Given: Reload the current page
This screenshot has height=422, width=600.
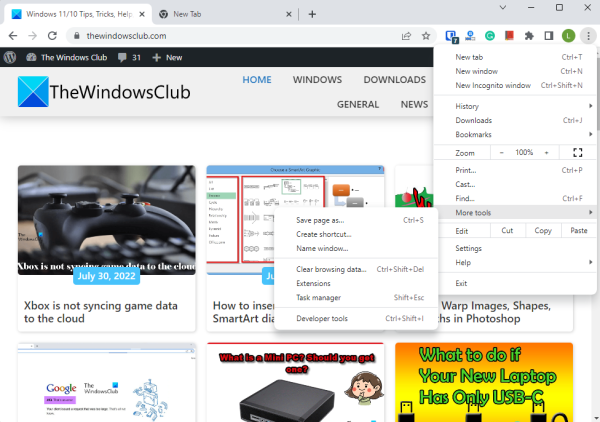Looking at the screenshot, I should click(x=52, y=36).
